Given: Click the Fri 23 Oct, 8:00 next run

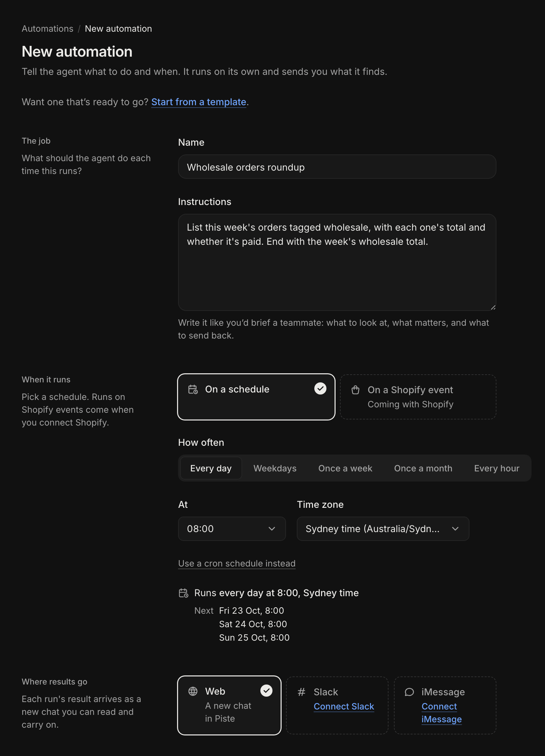Looking at the screenshot, I should (x=252, y=611).
